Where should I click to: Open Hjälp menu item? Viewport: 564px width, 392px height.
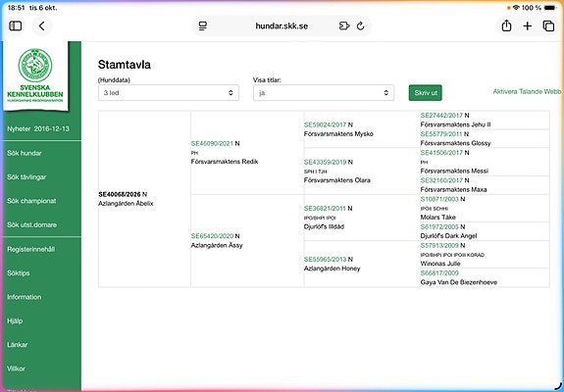(x=15, y=320)
